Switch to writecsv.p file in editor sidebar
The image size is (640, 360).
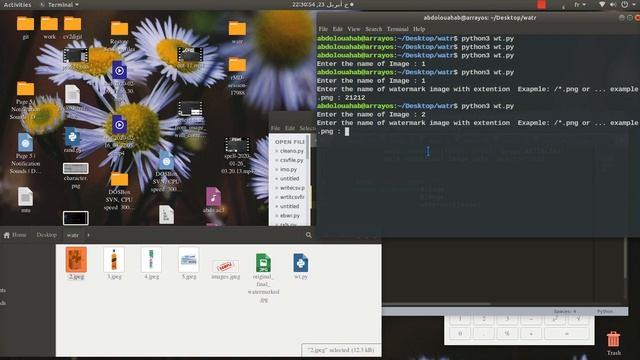pos(291,188)
